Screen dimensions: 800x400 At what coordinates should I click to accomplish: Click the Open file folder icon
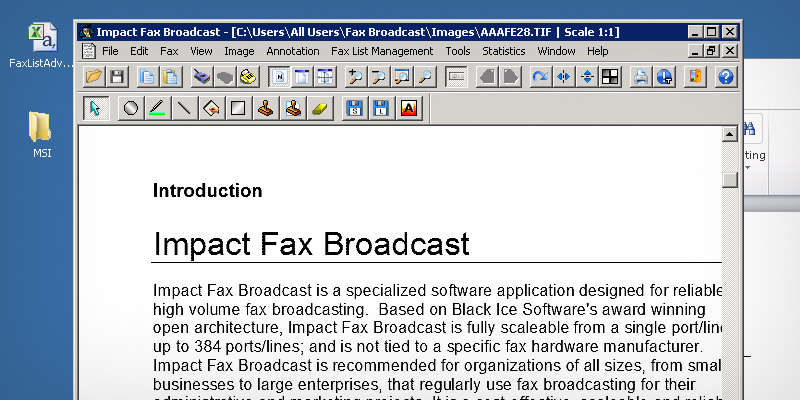pos(94,76)
